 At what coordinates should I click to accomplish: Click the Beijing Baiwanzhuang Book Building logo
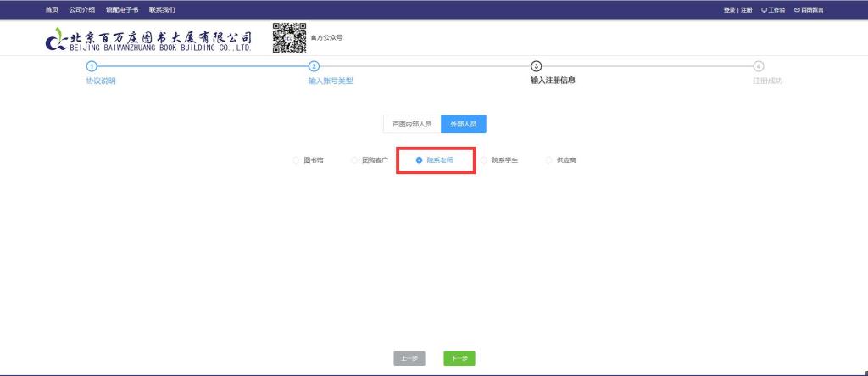pyautogui.click(x=149, y=40)
